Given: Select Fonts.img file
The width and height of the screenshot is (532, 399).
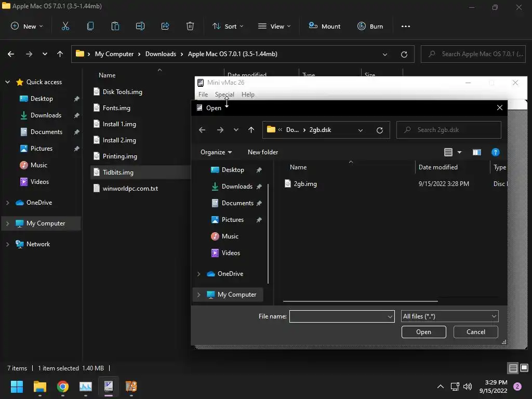Looking at the screenshot, I should coord(116,108).
